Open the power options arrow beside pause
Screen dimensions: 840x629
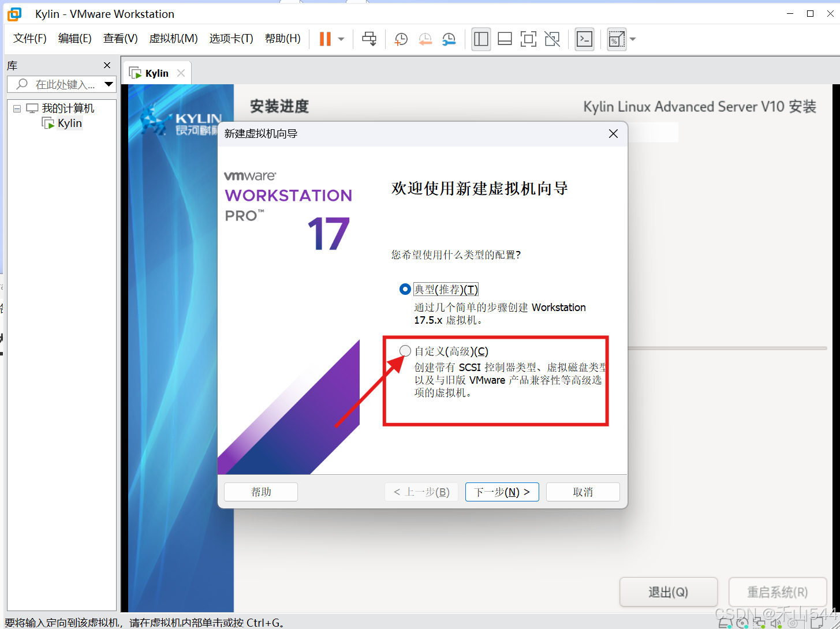(341, 39)
